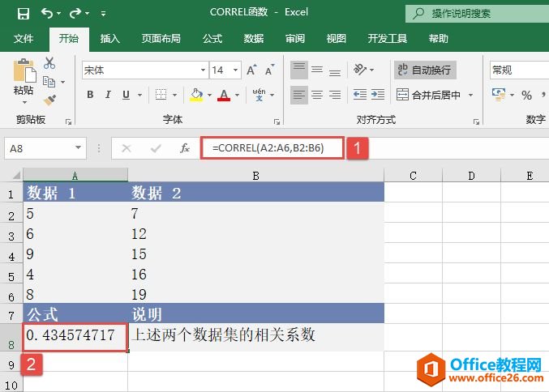Open the 对齐方式 dialog launcher
Viewport: 549px width, 392px height.
coord(476,121)
